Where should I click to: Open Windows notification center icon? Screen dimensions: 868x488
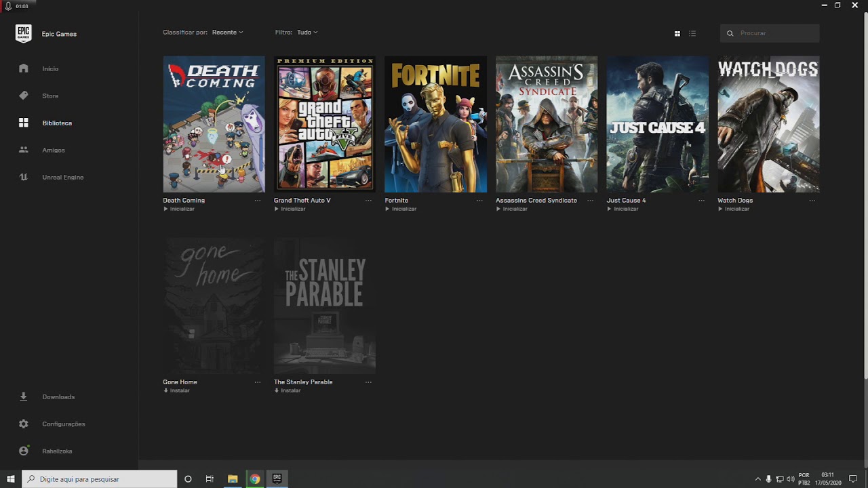tap(853, 479)
